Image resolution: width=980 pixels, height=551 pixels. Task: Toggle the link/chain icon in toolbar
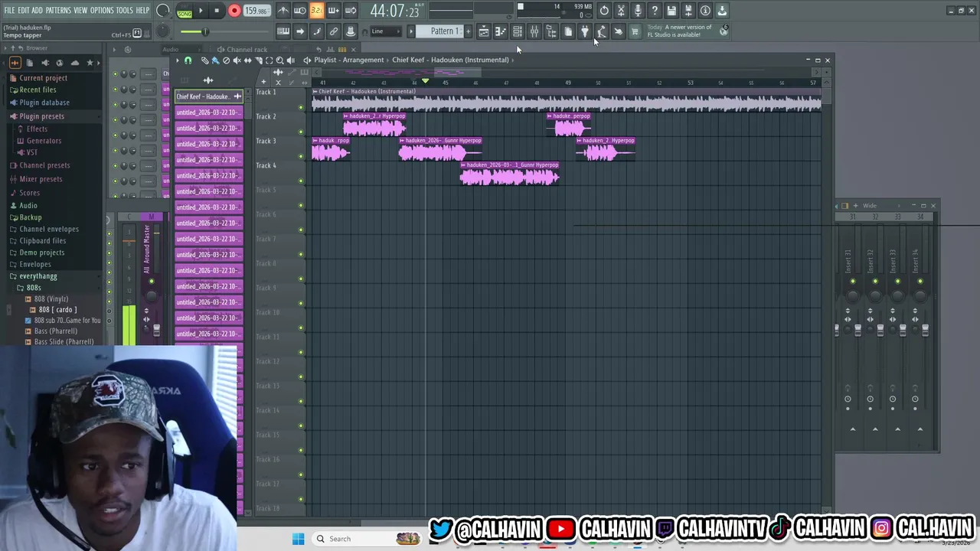tap(334, 31)
